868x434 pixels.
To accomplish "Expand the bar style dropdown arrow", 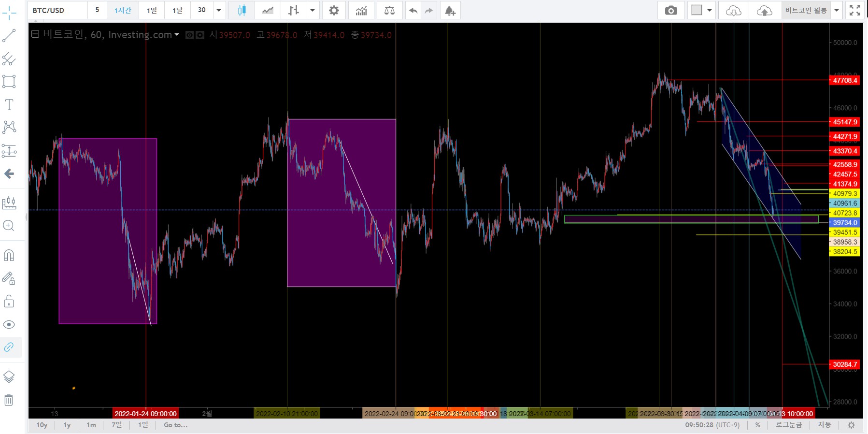I will 313,10.
